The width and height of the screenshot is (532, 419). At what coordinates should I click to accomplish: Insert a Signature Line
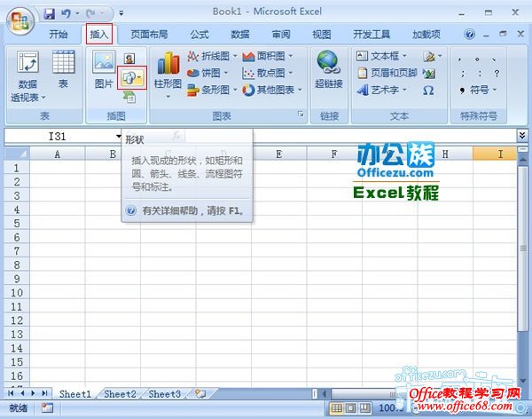coord(433,56)
